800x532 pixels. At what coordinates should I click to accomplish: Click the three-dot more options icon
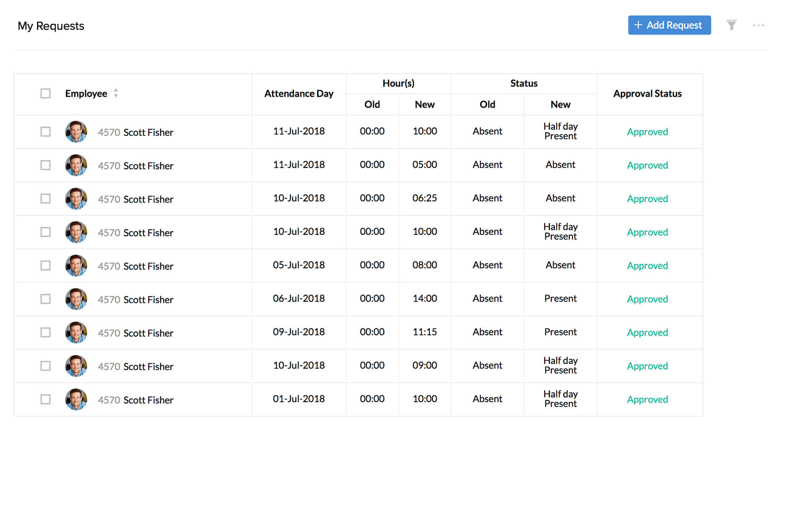[x=759, y=25]
